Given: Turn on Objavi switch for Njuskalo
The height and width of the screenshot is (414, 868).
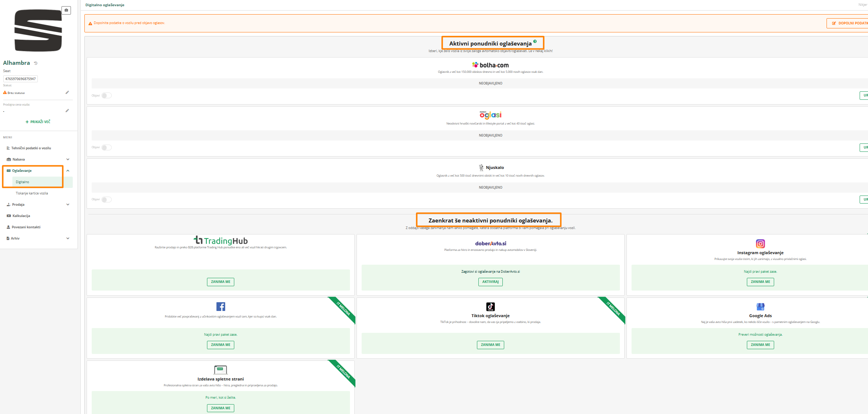Looking at the screenshot, I should 107,200.
